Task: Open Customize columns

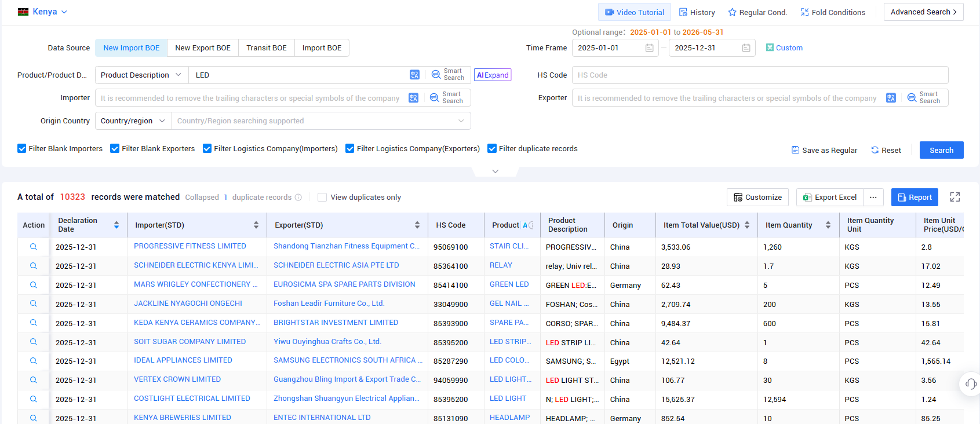Action: (x=758, y=198)
